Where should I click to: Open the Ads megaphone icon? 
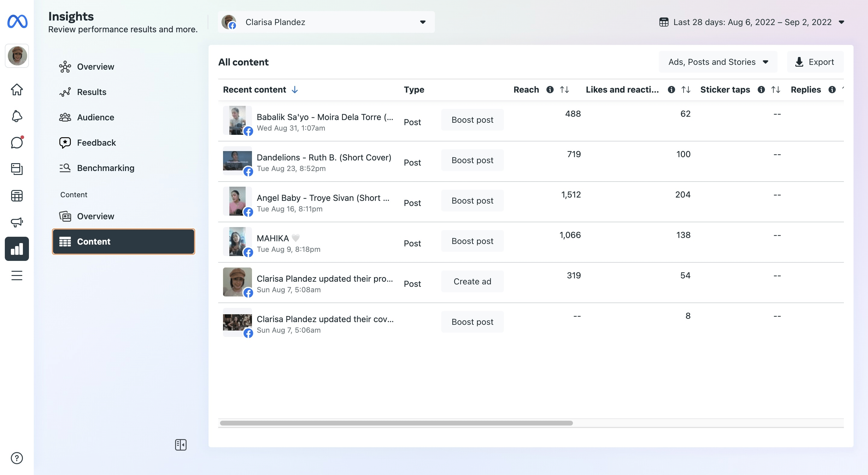pyautogui.click(x=17, y=222)
